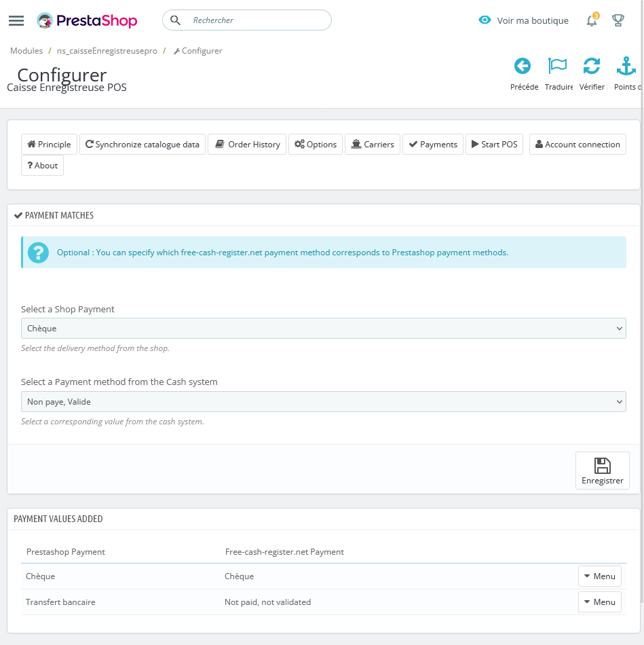Click the Enregistrer save button
The width and height of the screenshot is (644, 645).
click(x=602, y=471)
